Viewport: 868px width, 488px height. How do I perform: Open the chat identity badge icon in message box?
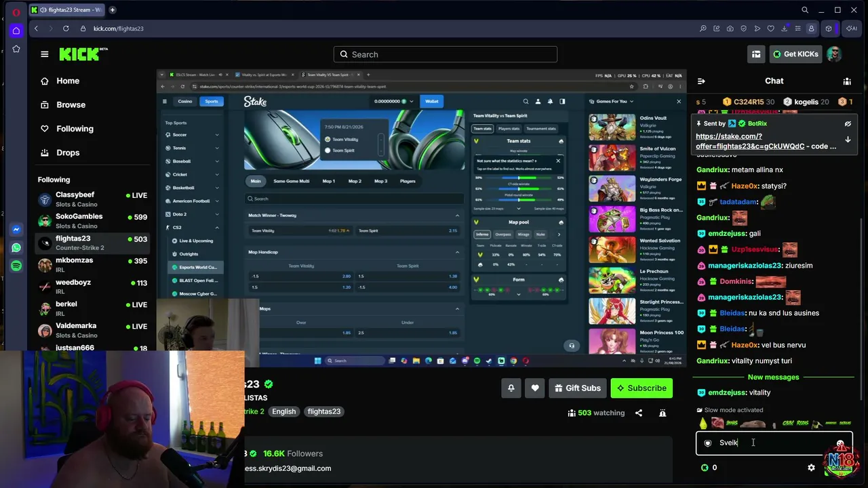[x=708, y=443]
